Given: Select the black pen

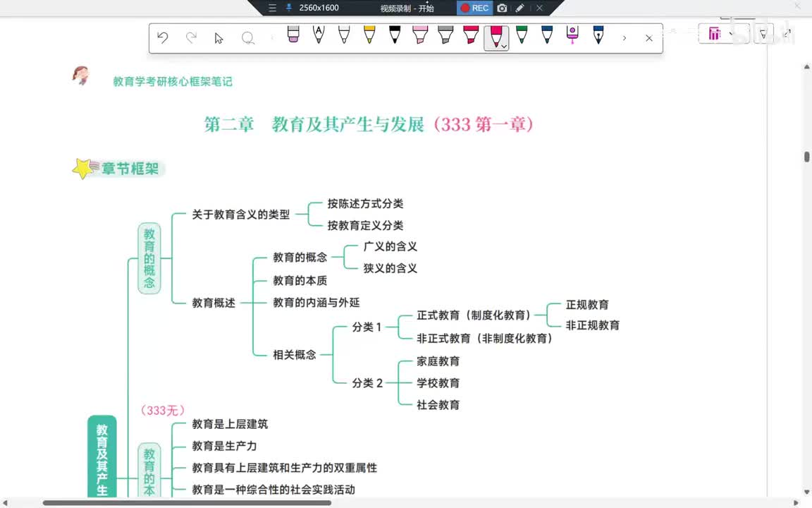Looking at the screenshot, I should [x=395, y=35].
